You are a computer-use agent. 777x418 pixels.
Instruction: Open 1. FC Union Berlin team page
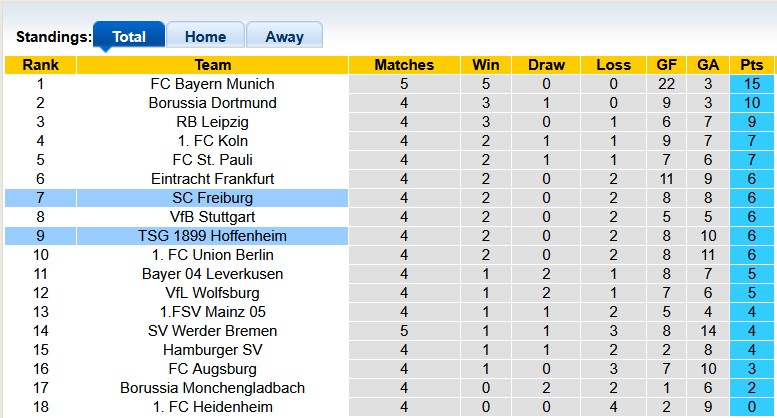click(212, 255)
